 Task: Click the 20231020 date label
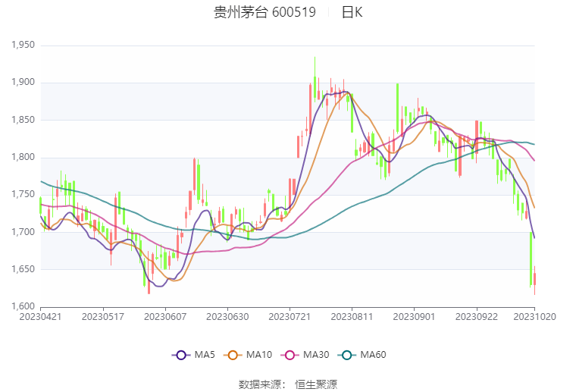[x=534, y=317]
